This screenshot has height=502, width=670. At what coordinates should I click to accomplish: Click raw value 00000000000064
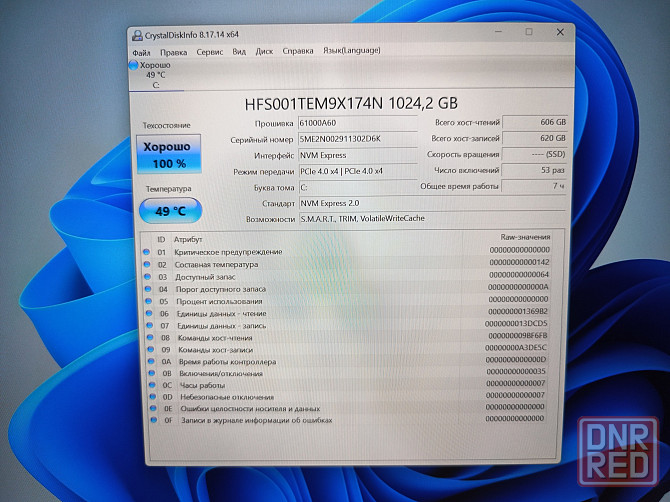(519, 274)
